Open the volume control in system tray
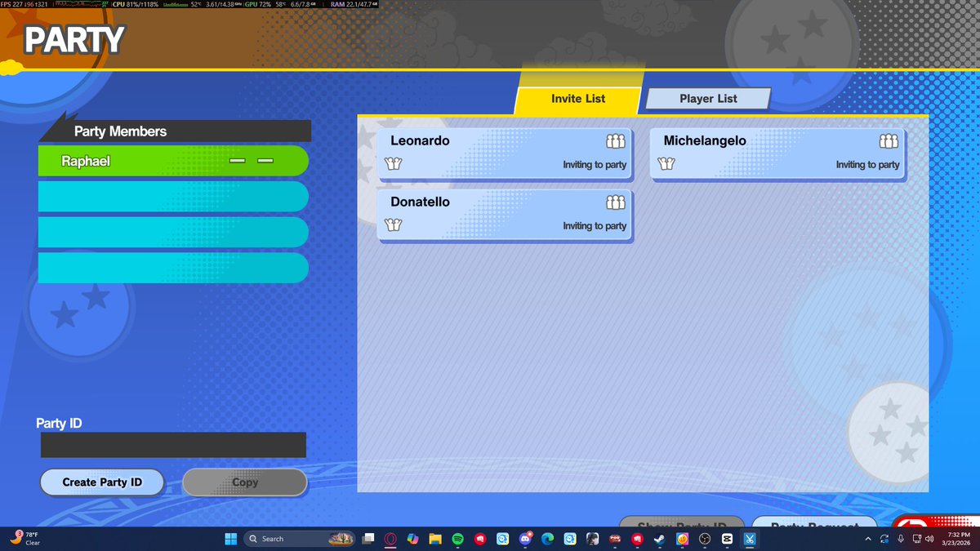 point(929,539)
